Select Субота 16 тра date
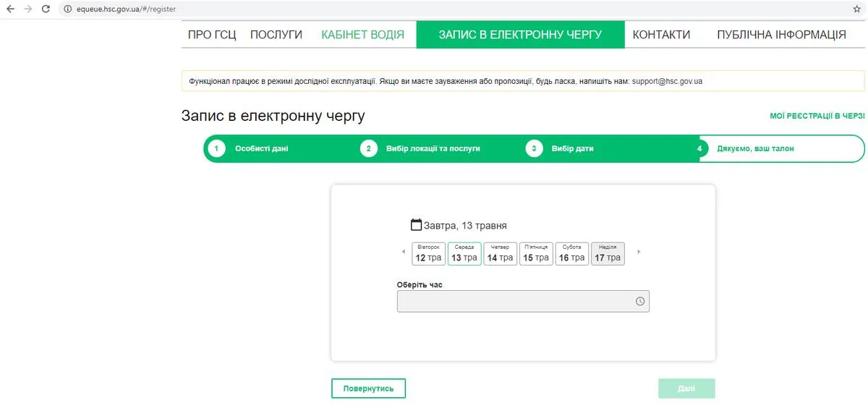This screenshot has height=416, width=868. (x=571, y=254)
